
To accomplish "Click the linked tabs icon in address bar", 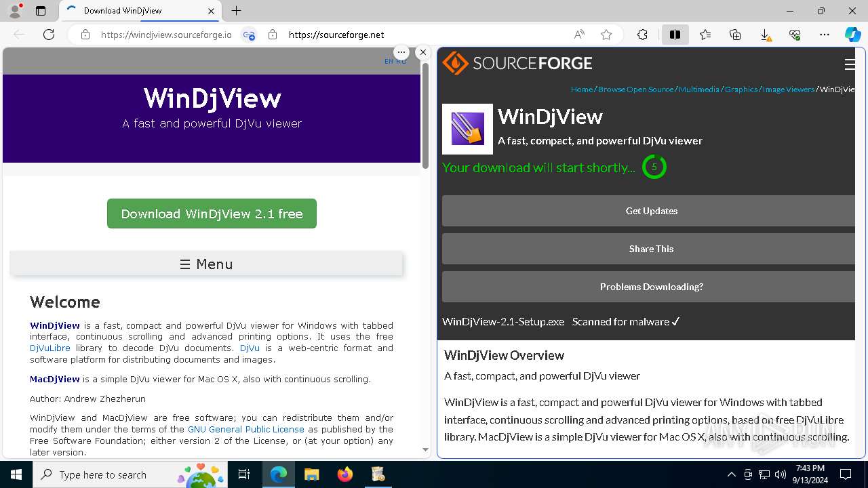I will point(249,35).
